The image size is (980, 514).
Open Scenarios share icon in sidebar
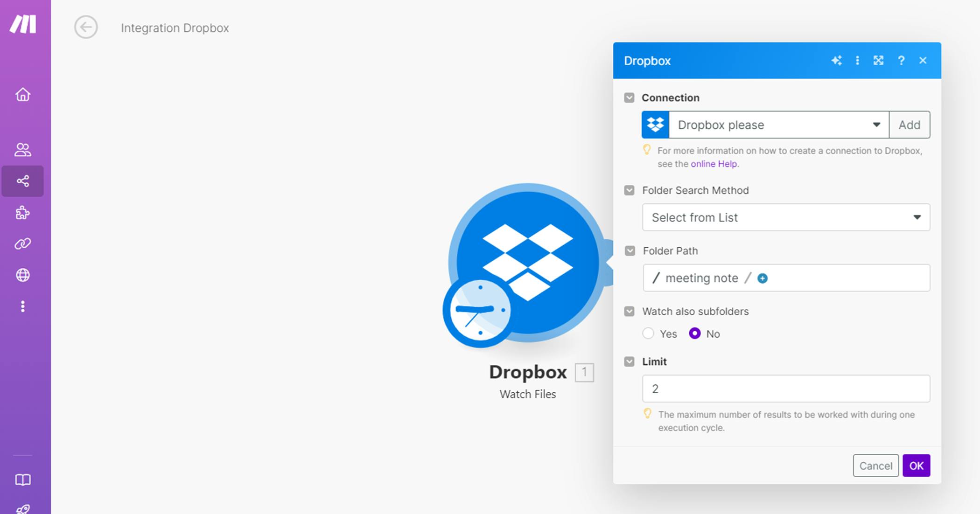[x=22, y=181]
